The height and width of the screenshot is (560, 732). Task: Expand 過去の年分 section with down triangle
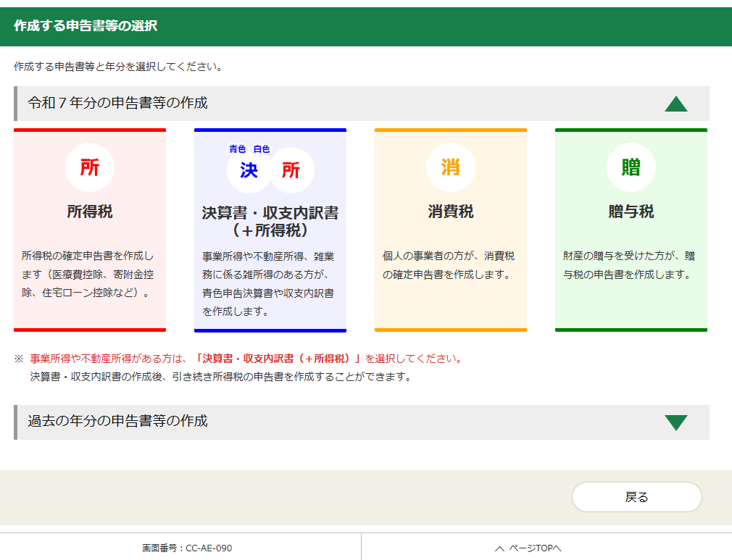coord(675,422)
